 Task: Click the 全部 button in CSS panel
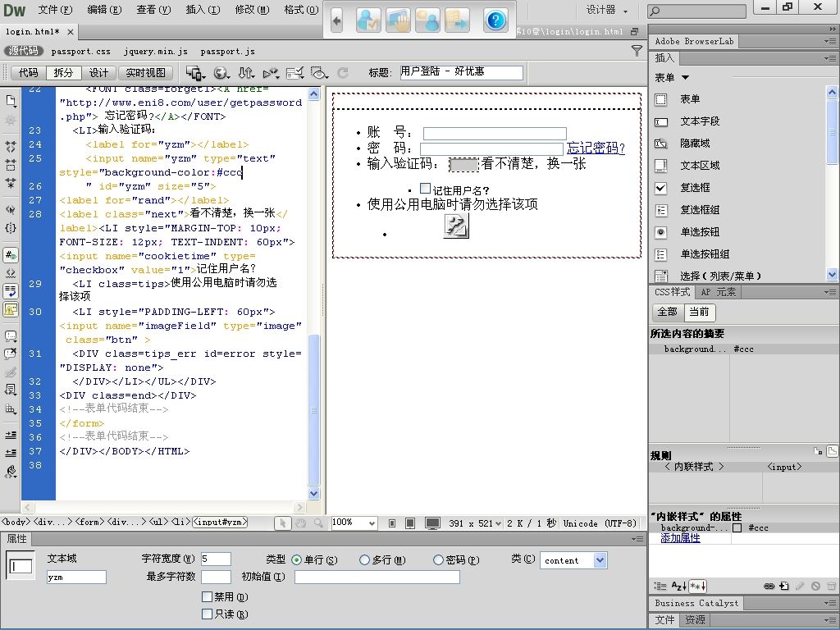point(668,312)
